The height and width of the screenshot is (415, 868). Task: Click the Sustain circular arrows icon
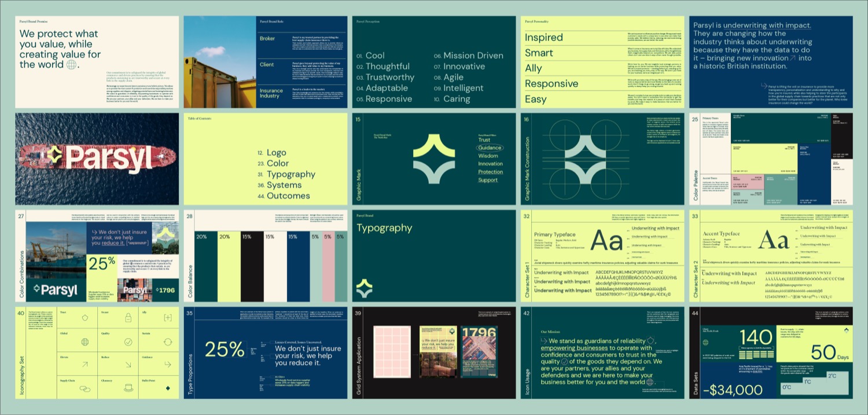168,341
